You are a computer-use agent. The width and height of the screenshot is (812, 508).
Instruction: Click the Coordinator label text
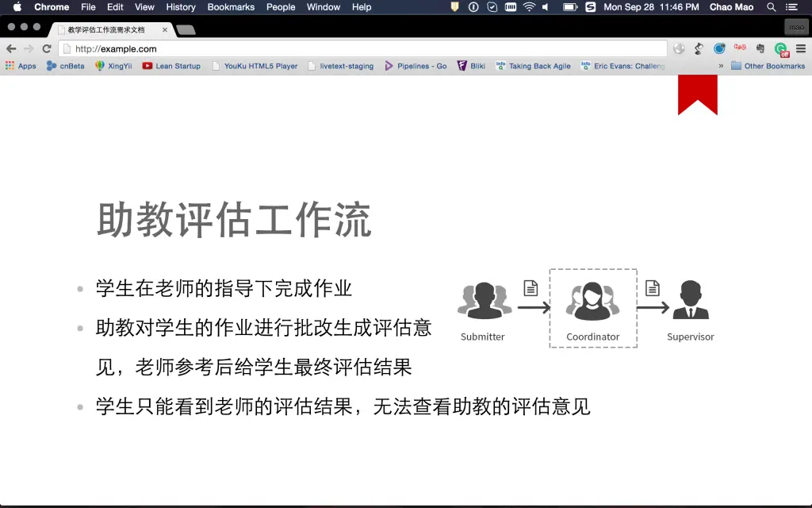(x=593, y=337)
